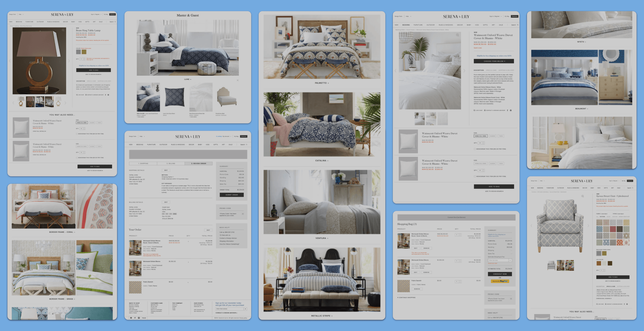Increase quantity of Fabric Swatch in bag
The width and height of the screenshot is (644, 331).
[460, 281]
